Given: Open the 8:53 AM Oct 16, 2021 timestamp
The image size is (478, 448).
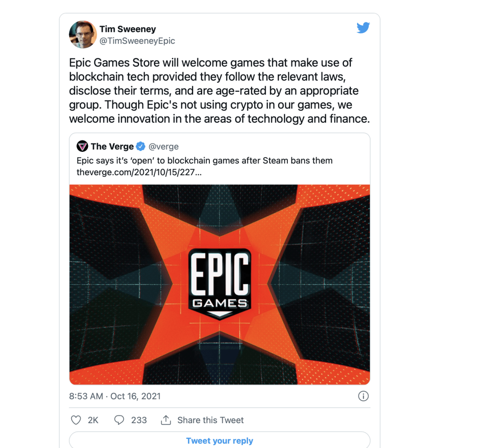Looking at the screenshot, I should pos(115,396).
